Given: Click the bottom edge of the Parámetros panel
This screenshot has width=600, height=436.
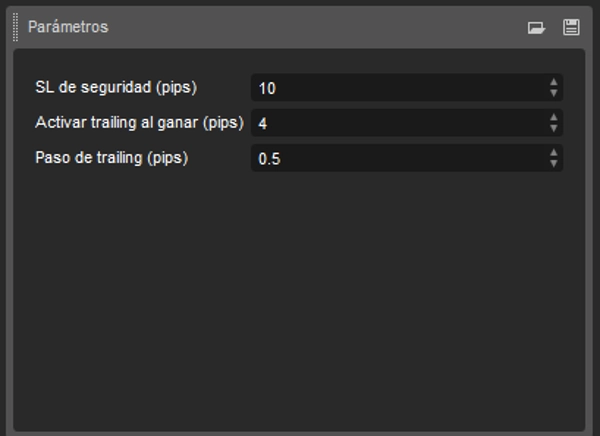Looking at the screenshot, I should pos(300,432).
